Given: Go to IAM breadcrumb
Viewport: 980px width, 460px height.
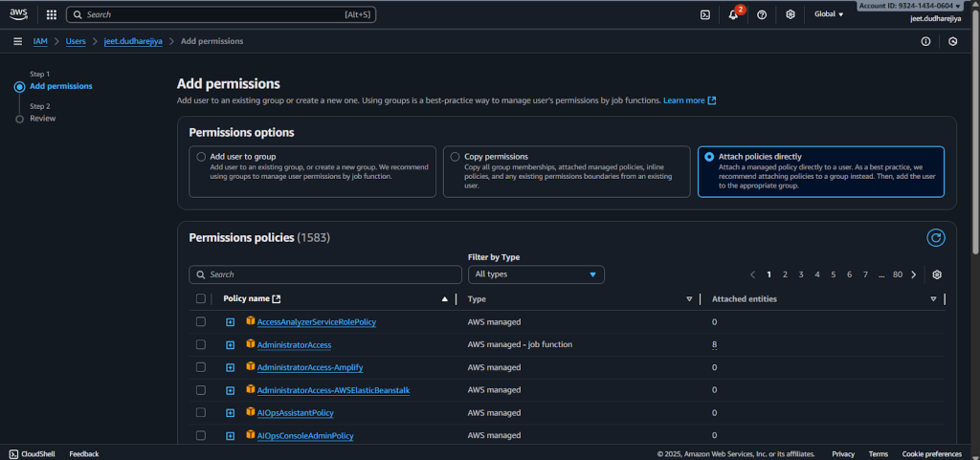Looking at the screenshot, I should coord(40,41).
